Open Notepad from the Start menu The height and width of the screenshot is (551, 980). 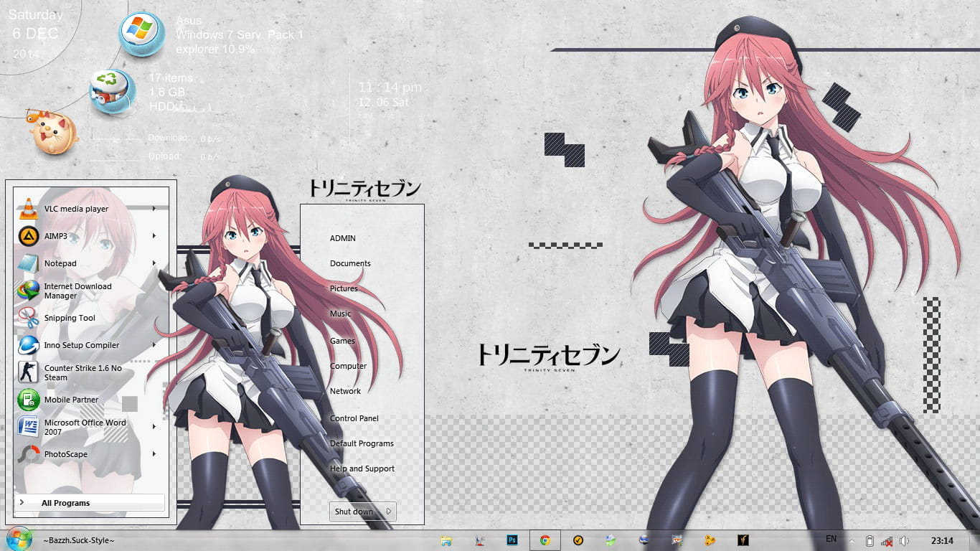click(x=60, y=263)
